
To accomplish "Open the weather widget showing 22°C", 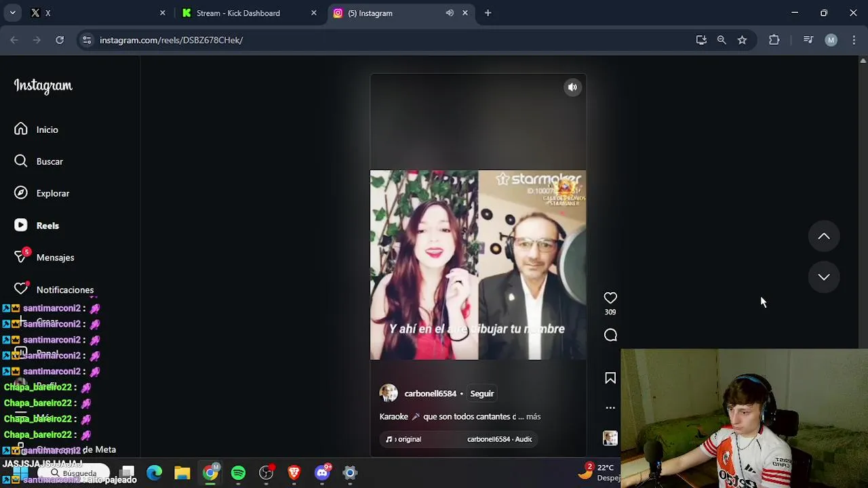I will [599, 472].
